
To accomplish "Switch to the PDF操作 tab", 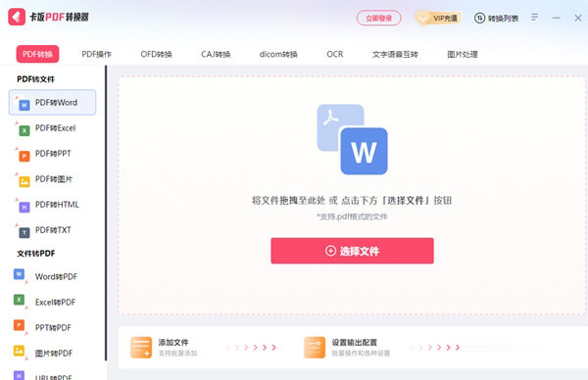I will (97, 54).
